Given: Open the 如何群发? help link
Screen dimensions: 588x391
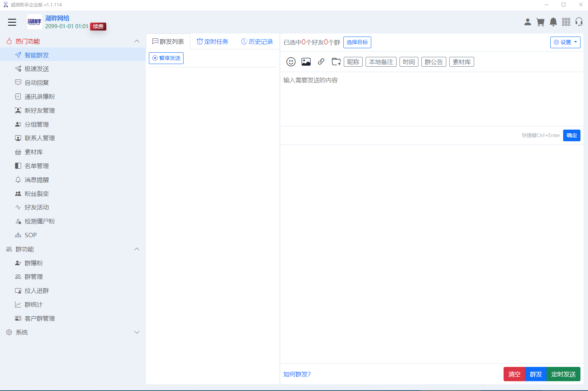Looking at the screenshot, I should click(297, 374).
